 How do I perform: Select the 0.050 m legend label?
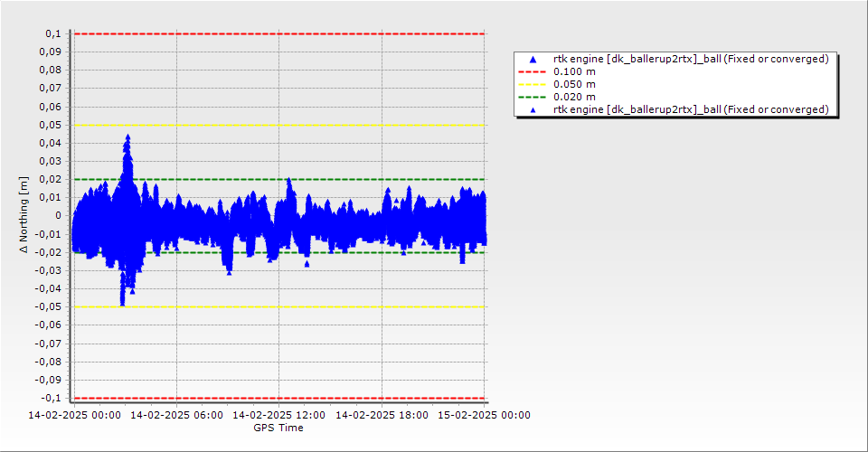pyautogui.click(x=575, y=84)
